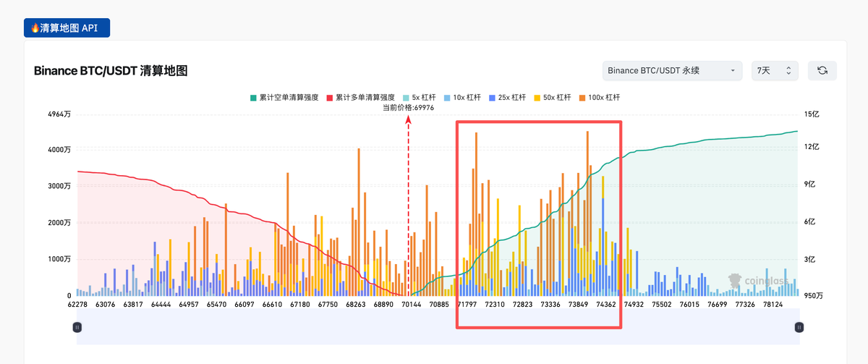Click the 70144 x-axis price label

click(412, 305)
